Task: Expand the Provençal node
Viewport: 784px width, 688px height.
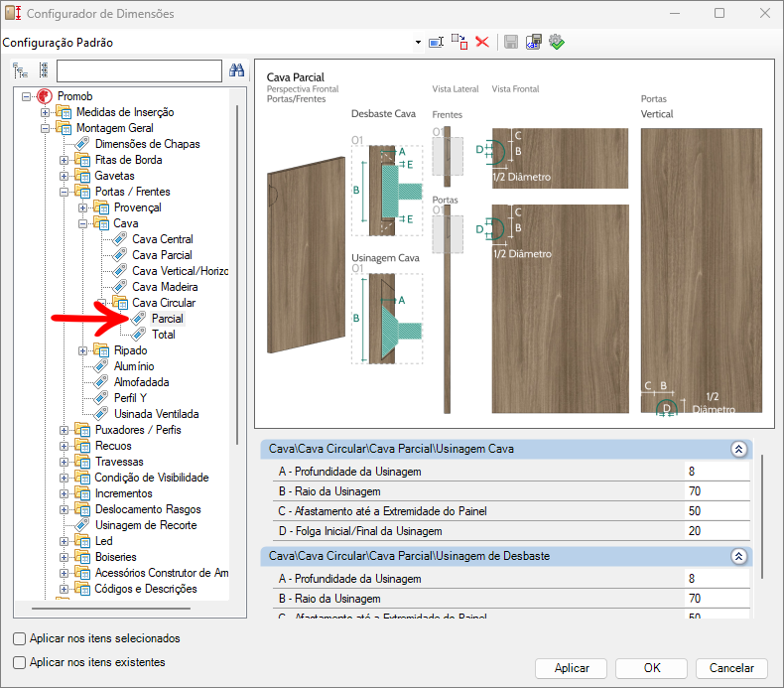Action: (x=83, y=207)
